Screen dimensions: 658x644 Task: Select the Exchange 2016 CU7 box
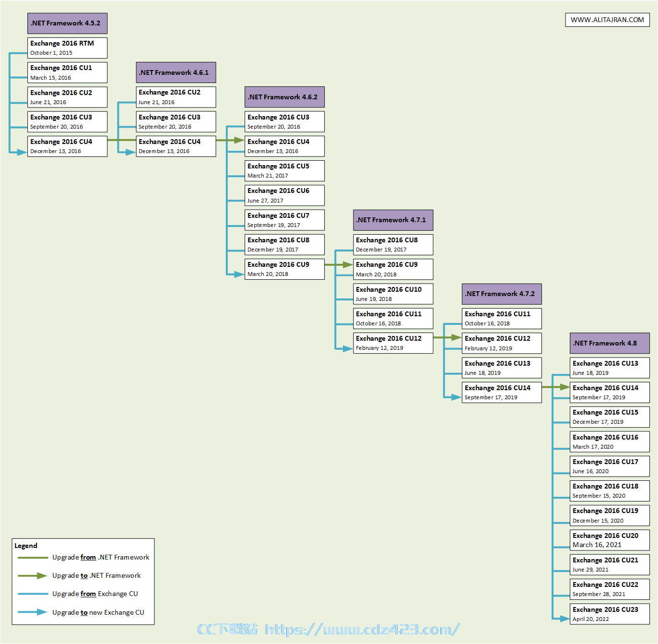(284, 220)
